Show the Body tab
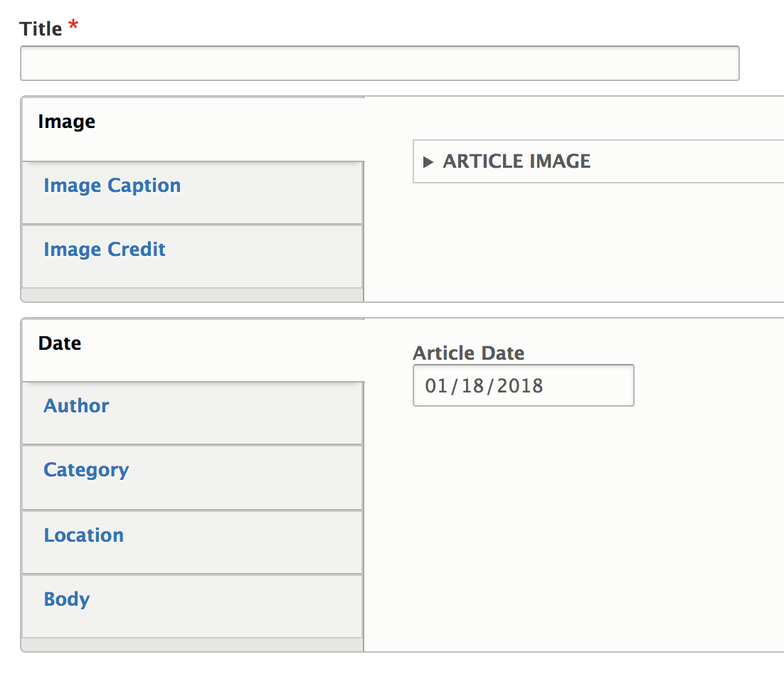Viewport: 784px width, 674px height. click(x=67, y=599)
